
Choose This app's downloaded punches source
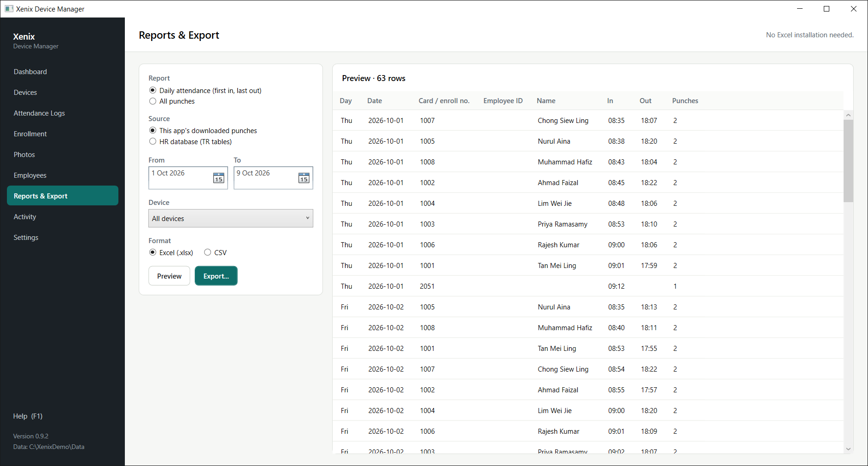pos(203,131)
